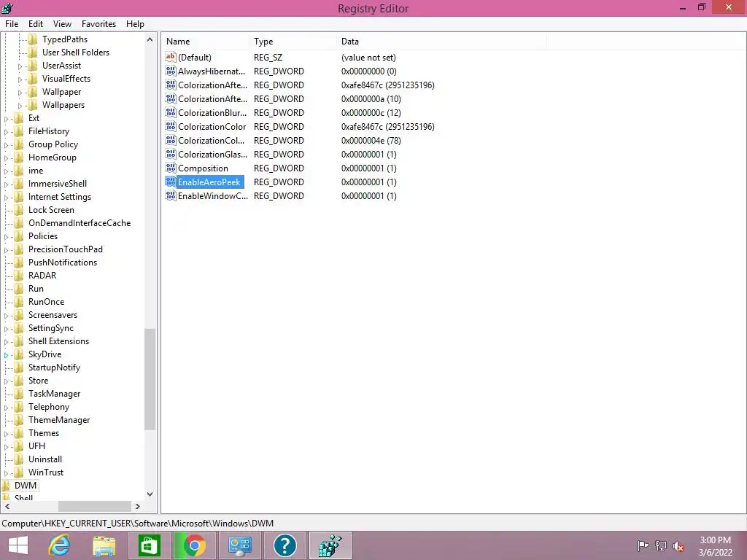Viewport: 747px width, 560px height.
Task: Click the tree horizontal scroll left arrow
Action: point(7,506)
